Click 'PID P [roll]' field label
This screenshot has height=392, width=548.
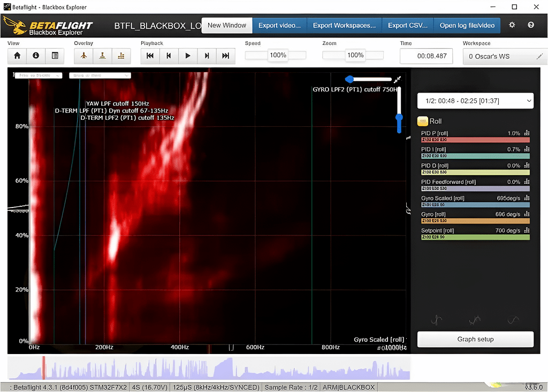tap(435, 133)
